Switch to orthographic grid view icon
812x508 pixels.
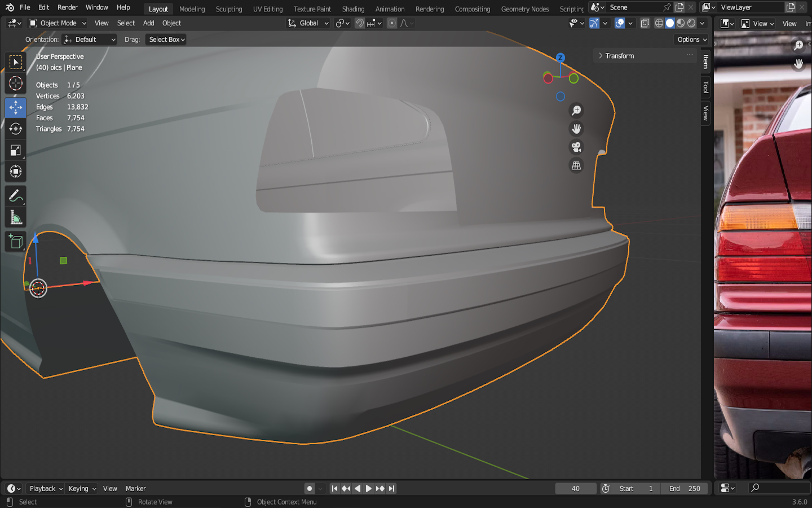click(x=576, y=166)
